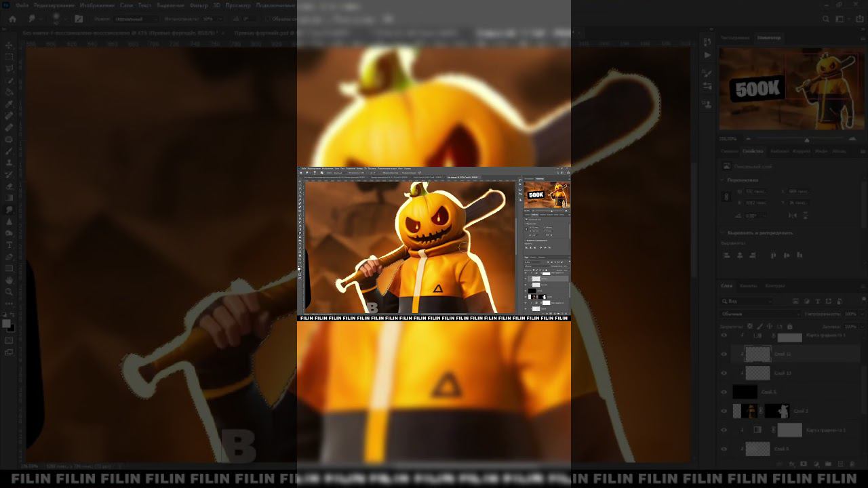Open the three-dots Edit Toolbar menu
Image resolution: width=868 pixels, height=488 pixels.
[9, 303]
